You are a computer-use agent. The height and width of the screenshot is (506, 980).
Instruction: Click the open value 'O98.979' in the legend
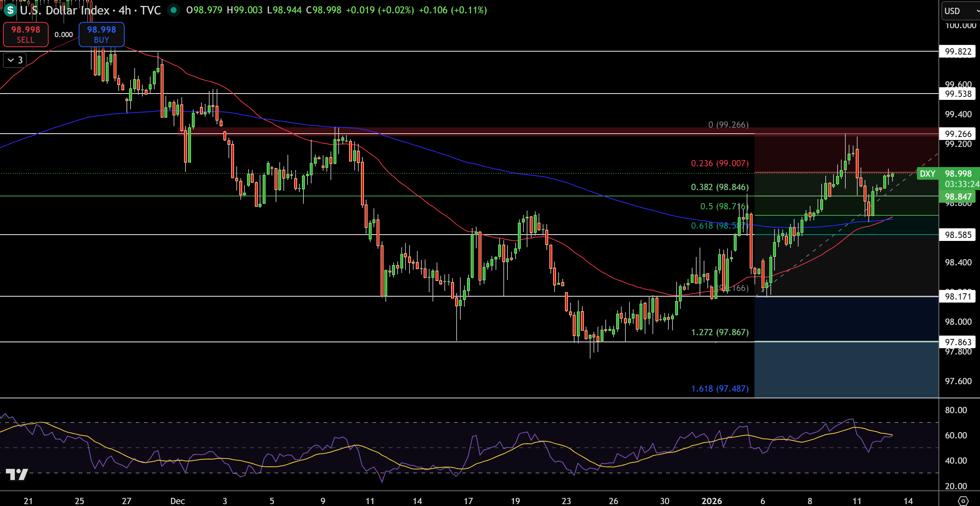[x=204, y=11]
